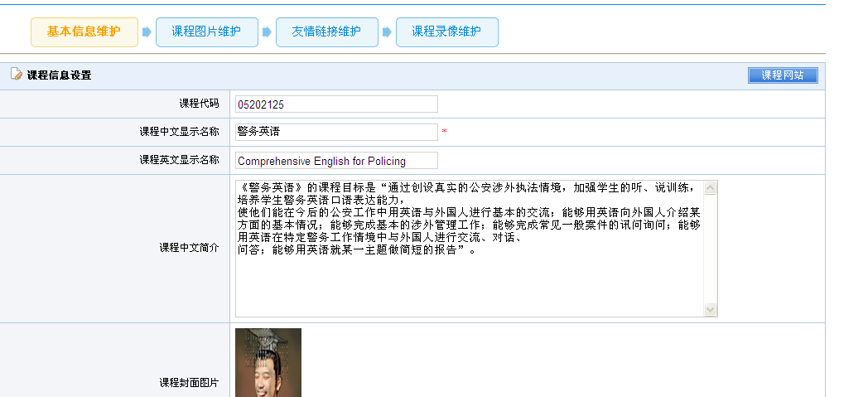Click the pencil icon beside 课程信息设置
868x397 pixels.
[x=17, y=75]
